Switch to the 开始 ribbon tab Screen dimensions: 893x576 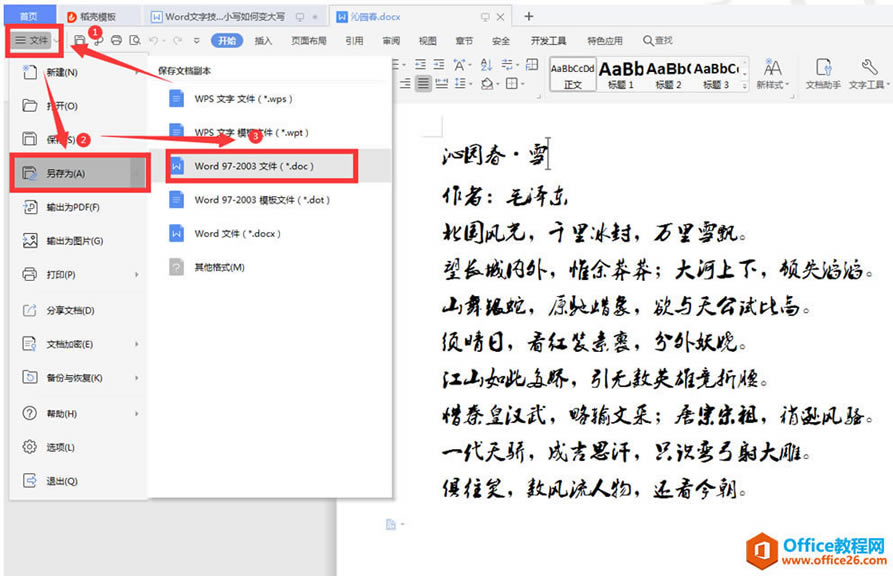227,40
